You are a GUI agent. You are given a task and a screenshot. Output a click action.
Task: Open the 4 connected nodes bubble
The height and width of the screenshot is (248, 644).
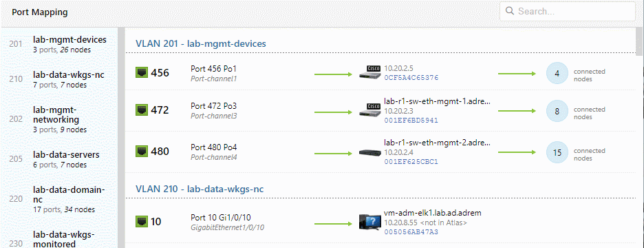557,74
